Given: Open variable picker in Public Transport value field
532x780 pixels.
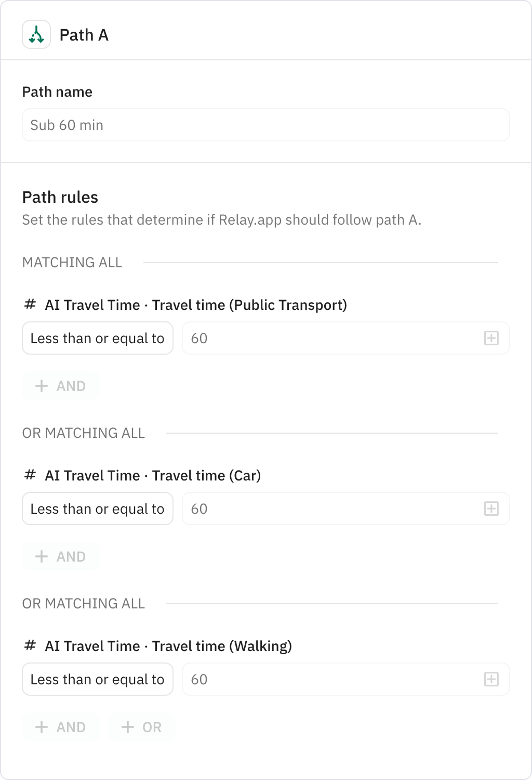Looking at the screenshot, I should 491,338.
